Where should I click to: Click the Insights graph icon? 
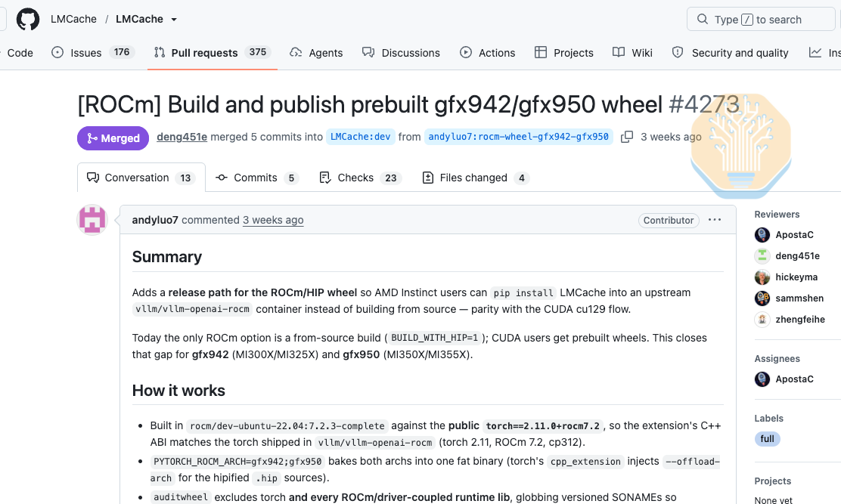815,52
